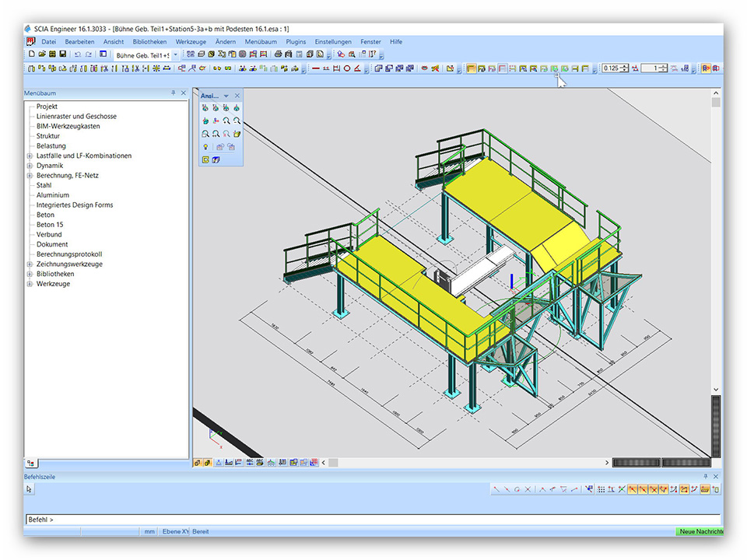Click the light bulb icon in view panel
The height and width of the screenshot is (560, 747).
[205, 146]
